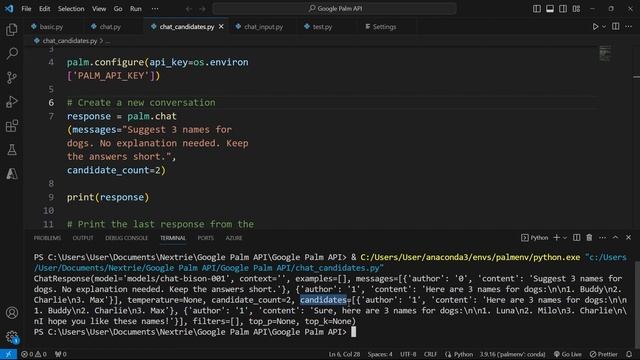Open the Edit menu
The image size is (640, 360).
coord(44,9)
